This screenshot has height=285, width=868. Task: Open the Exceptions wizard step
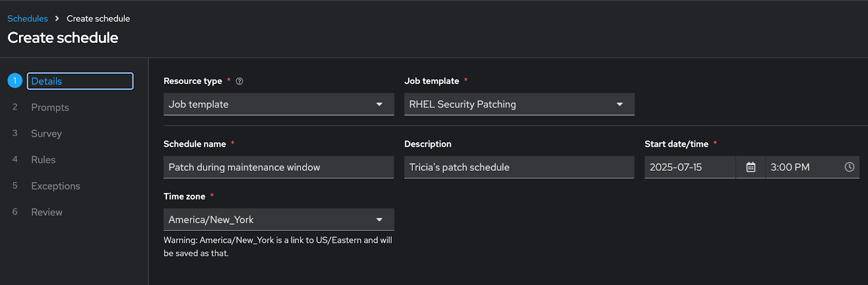tap(55, 186)
